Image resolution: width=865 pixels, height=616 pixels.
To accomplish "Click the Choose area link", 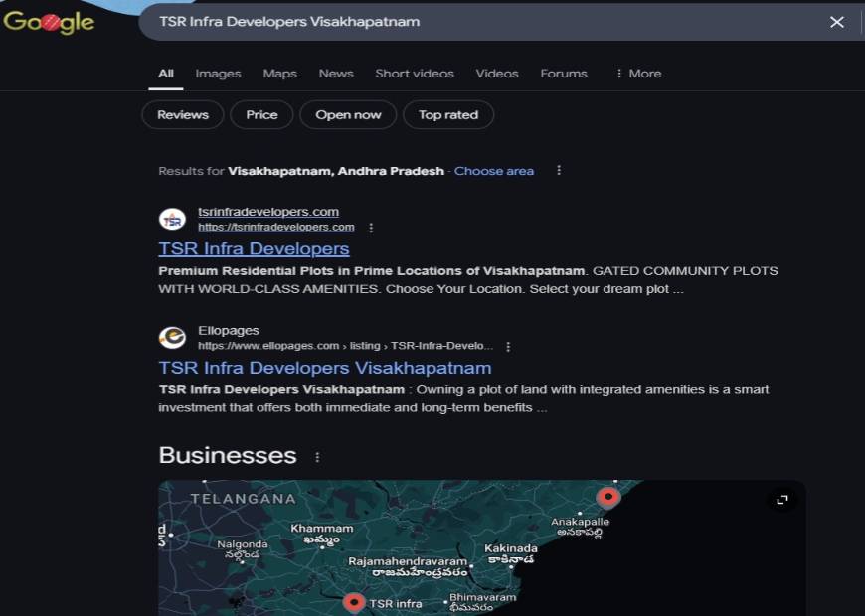I will [493, 171].
